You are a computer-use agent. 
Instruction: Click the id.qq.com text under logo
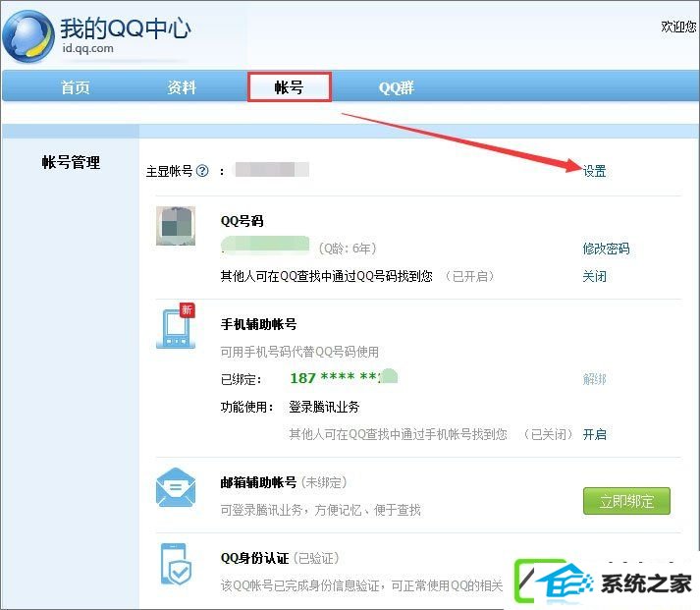tap(87, 48)
